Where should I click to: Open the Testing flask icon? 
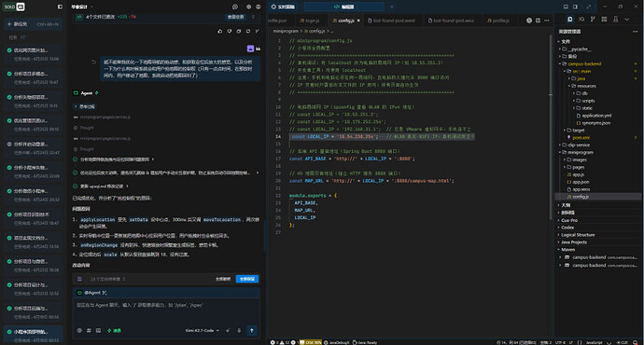tap(615, 20)
